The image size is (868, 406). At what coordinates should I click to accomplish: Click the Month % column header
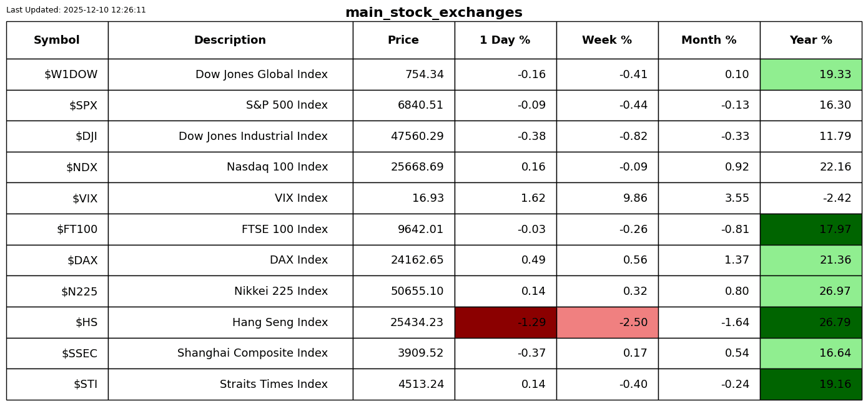tap(709, 40)
